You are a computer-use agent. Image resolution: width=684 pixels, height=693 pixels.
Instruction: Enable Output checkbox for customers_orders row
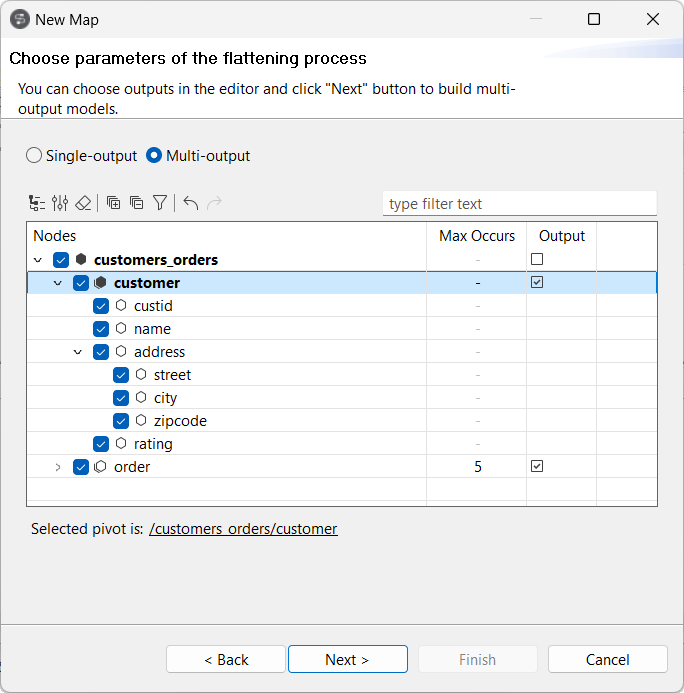537,260
